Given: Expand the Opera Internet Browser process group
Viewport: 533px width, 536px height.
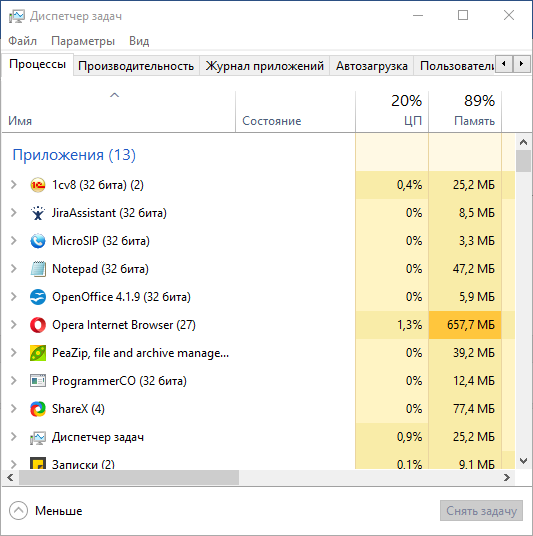Looking at the screenshot, I should [x=14, y=325].
